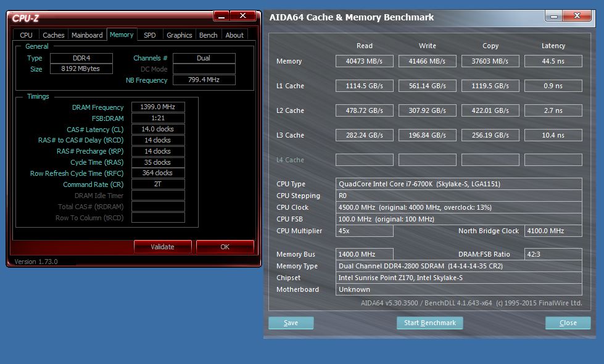Select the Memory tab in CPU-Z

click(x=122, y=35)
